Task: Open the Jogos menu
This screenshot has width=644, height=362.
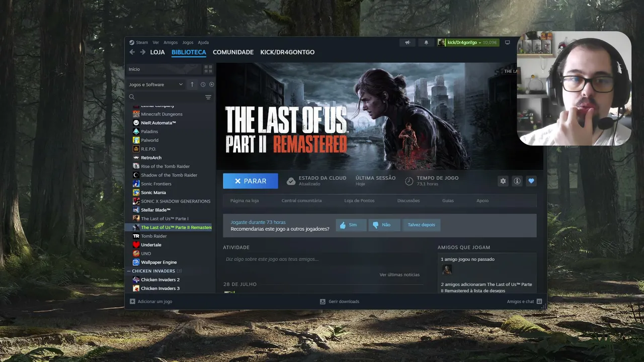Action: click(x=188, y=43)
